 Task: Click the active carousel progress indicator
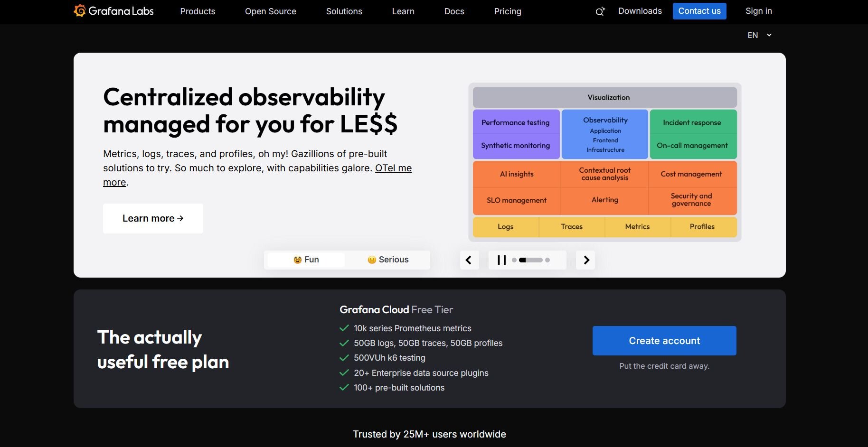coord(531,260)
